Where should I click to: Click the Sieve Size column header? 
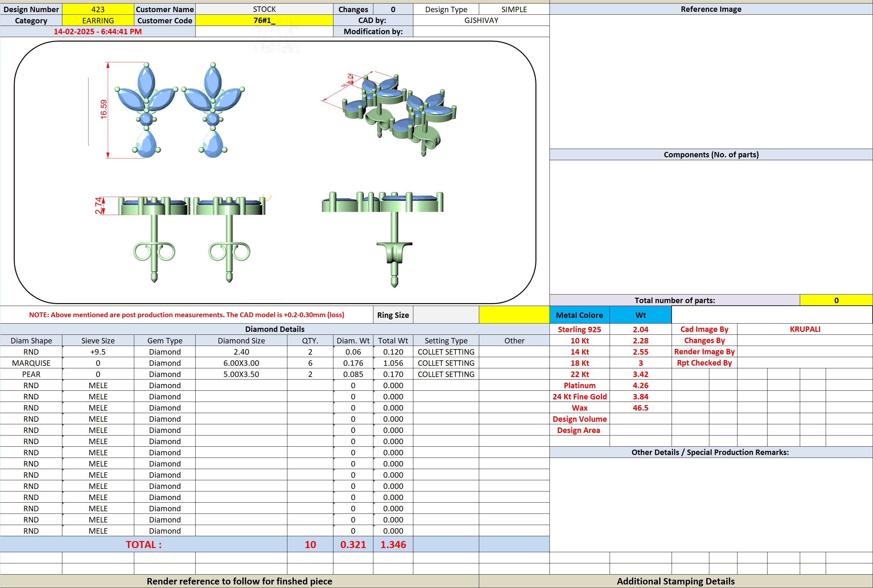pyautogui.click(x=98, y=341)
